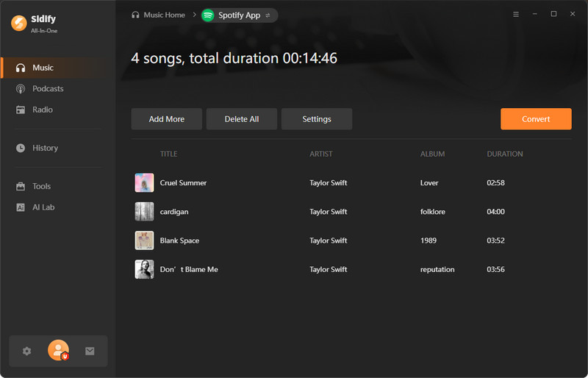
Task: Close the Sidify window
Action: coord(573,14)
